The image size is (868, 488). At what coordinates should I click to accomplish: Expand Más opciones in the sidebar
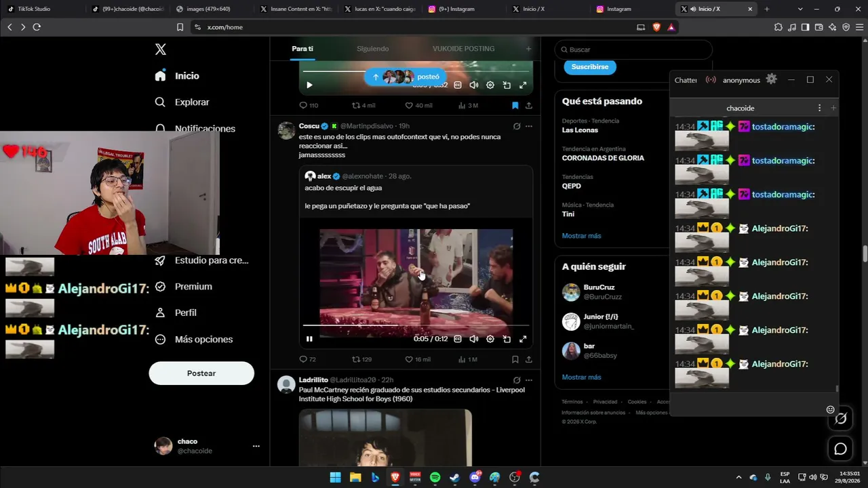(194, 340)
